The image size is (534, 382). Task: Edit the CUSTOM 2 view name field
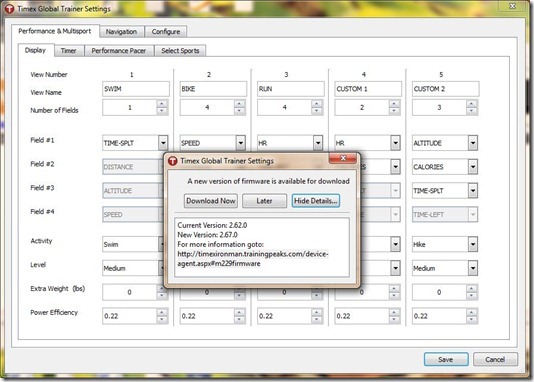[445, 89]
